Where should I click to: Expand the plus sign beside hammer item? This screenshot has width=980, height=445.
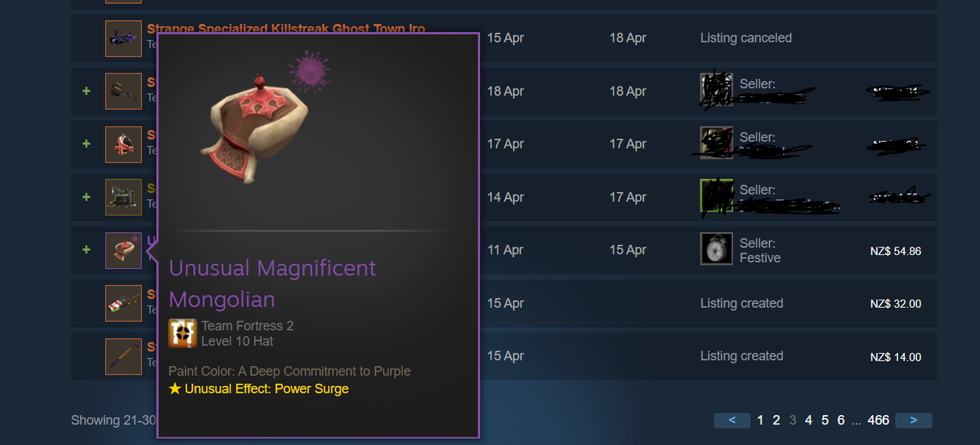point(87,91)
